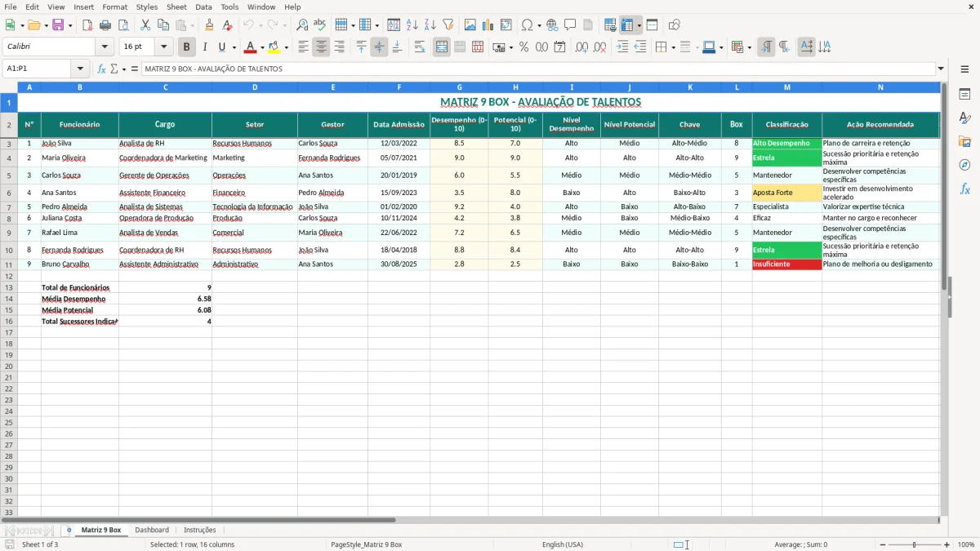Open the sidebar Gallery panel

[x=964, y=141]
